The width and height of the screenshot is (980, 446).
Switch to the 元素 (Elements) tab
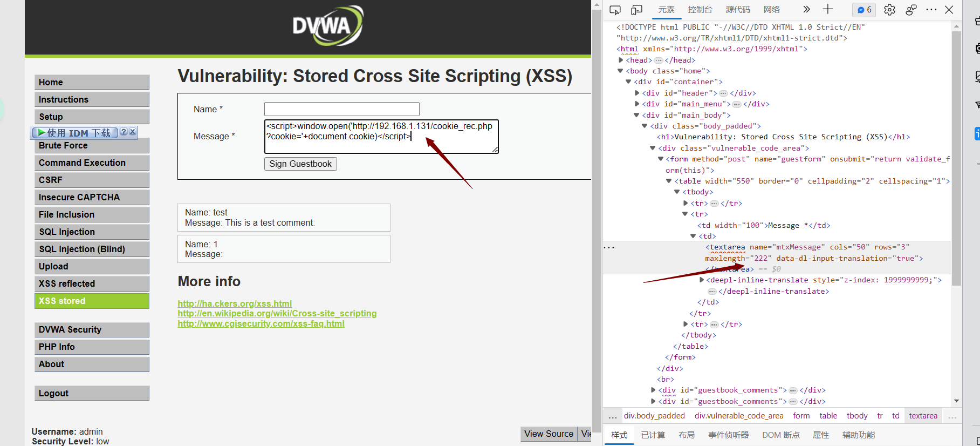click(666, 10)
